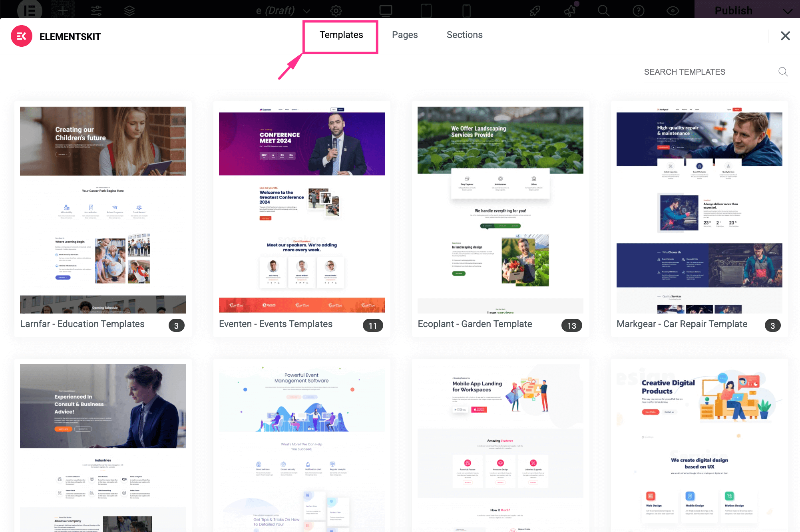Switch to tablet view icon
Viewport: 800px width, 532px height.
(426, 10)
